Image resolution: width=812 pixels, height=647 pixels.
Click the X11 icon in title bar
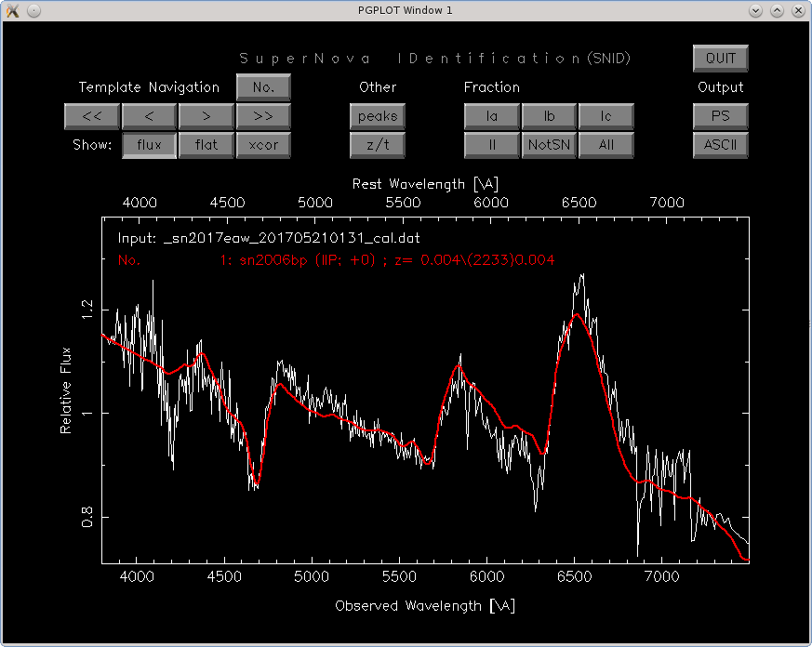point(12,9)
